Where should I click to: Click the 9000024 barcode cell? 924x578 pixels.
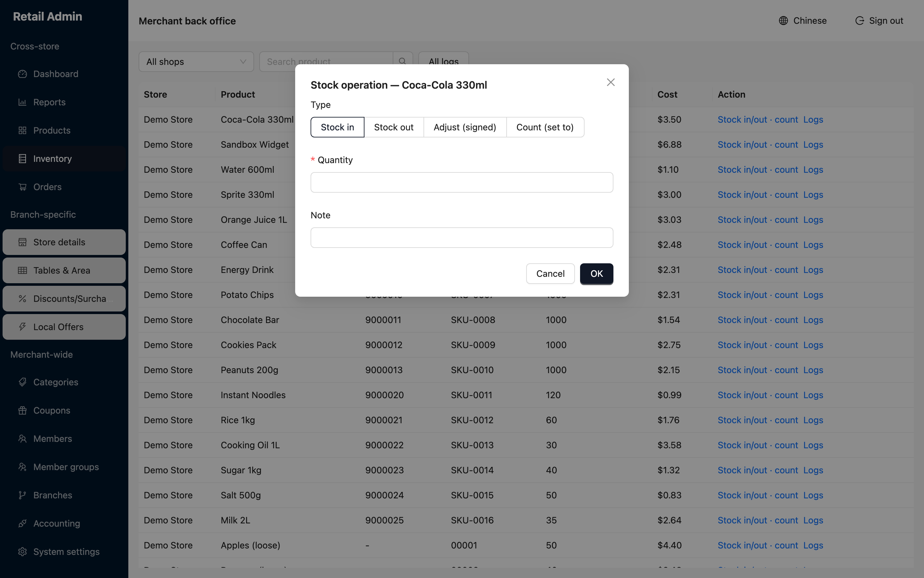click(x=384, y=495)
